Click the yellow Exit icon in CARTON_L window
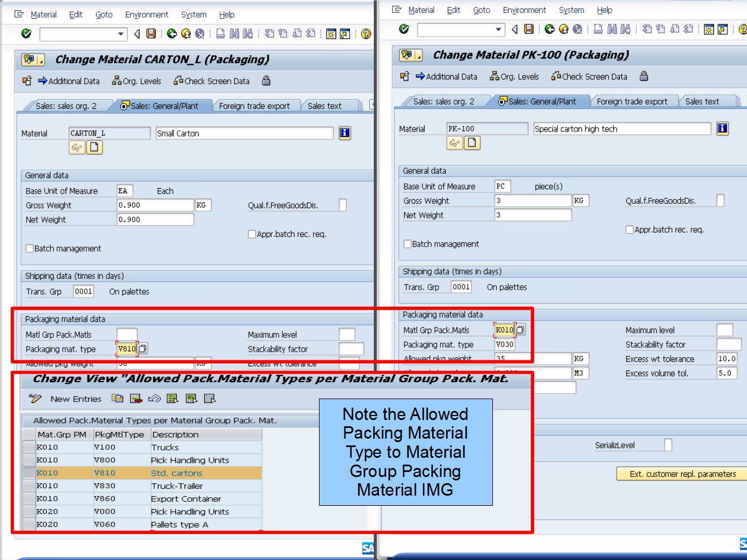747x560 pixels. (x=186, y=34)
